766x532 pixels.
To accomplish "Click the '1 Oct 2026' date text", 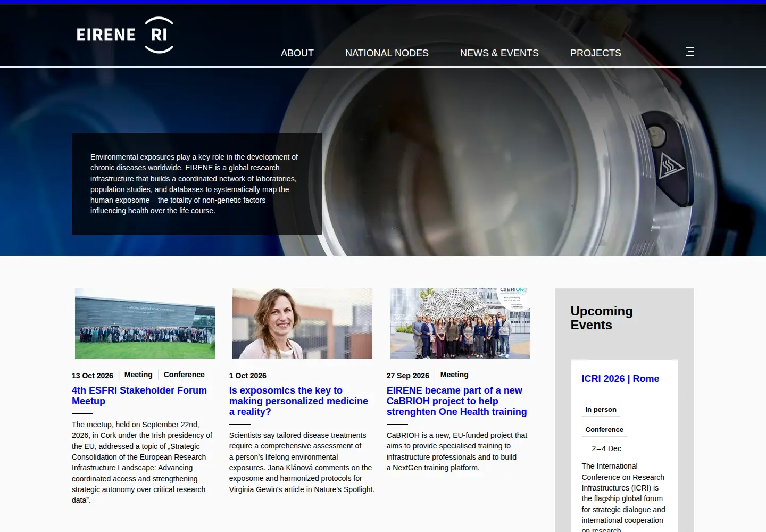I will coord(248,376).
